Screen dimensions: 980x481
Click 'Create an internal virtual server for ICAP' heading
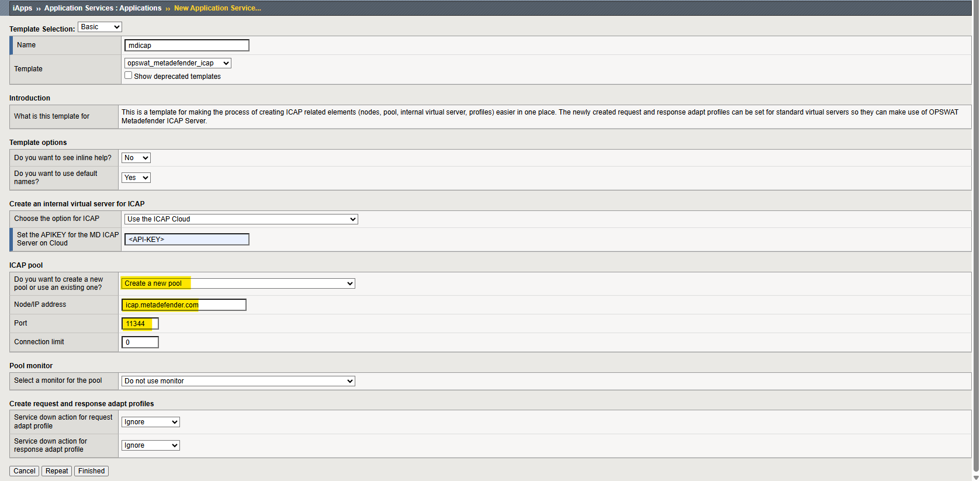click(x=77, y=204)
